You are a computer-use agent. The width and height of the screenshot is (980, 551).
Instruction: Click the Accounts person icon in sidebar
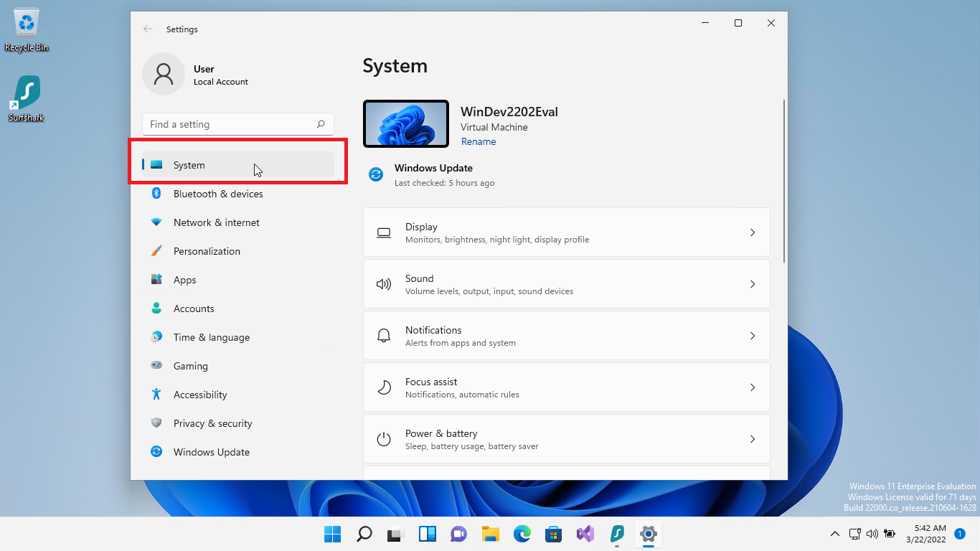pyautogui.click(x=156, y=309)
